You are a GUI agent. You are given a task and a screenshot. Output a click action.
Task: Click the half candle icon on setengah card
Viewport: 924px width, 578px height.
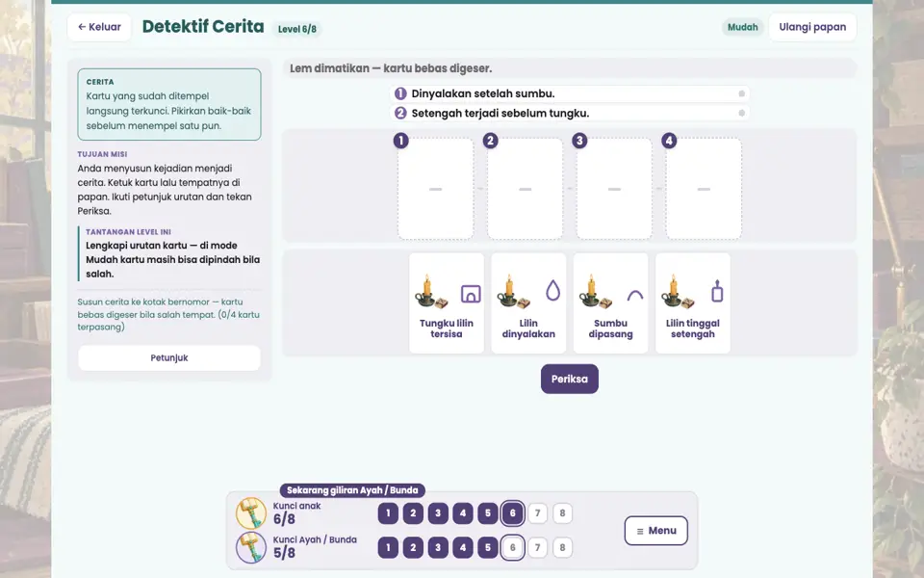click(717, 291)
